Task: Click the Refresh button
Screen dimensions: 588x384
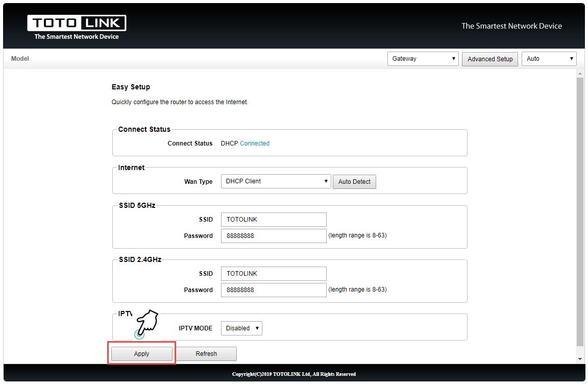Action: [x=206, y=354]
